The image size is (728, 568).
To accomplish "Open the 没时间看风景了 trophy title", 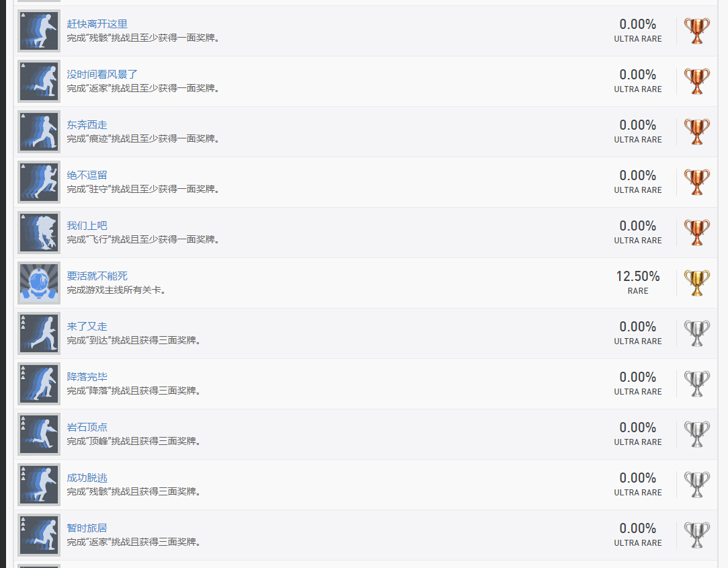I will tap(102, 75).
